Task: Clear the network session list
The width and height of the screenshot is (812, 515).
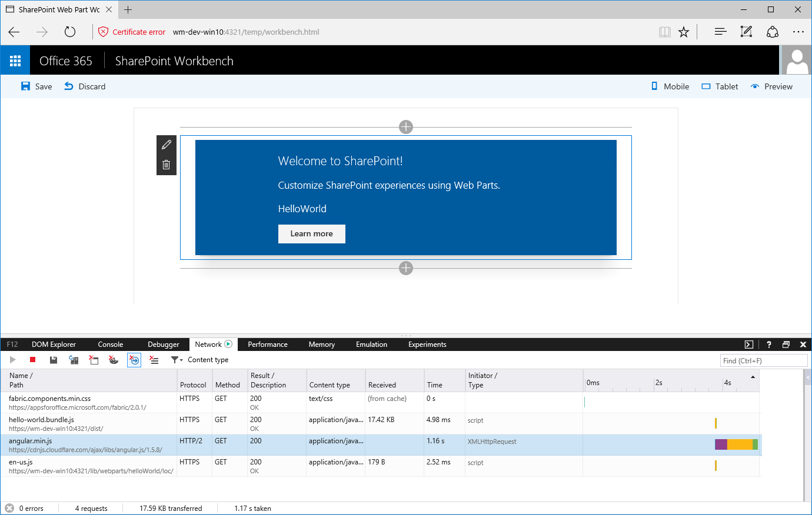Action: [154, 360]
